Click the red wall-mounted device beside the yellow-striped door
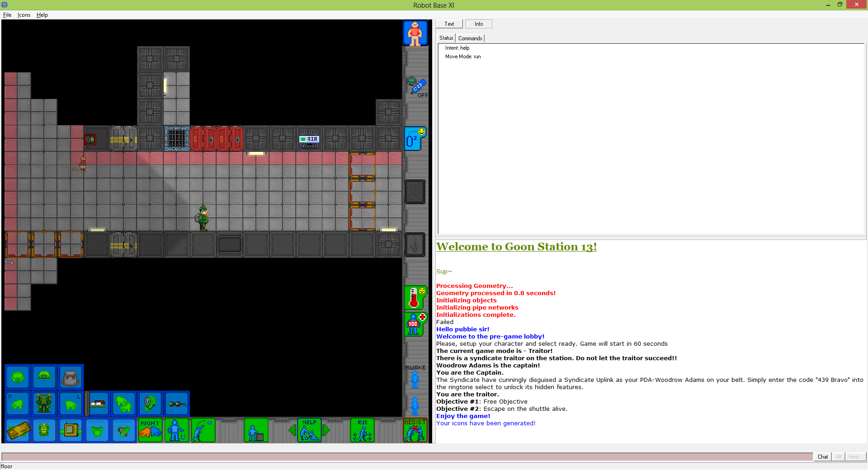 (x=90, y=140)
